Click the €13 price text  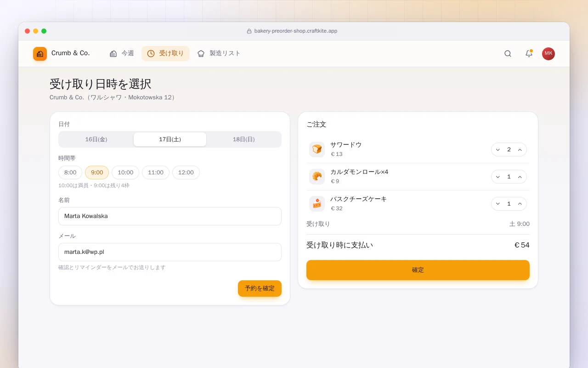337,154
